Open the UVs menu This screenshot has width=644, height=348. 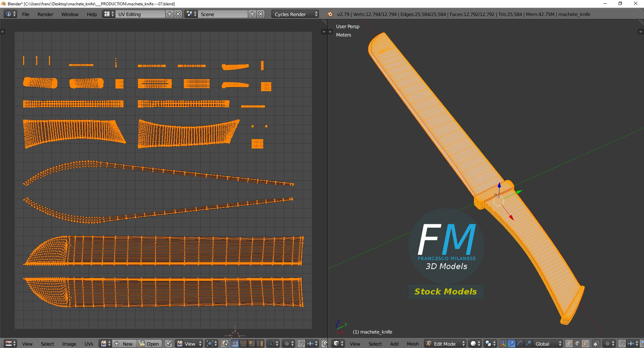[89, 344]
